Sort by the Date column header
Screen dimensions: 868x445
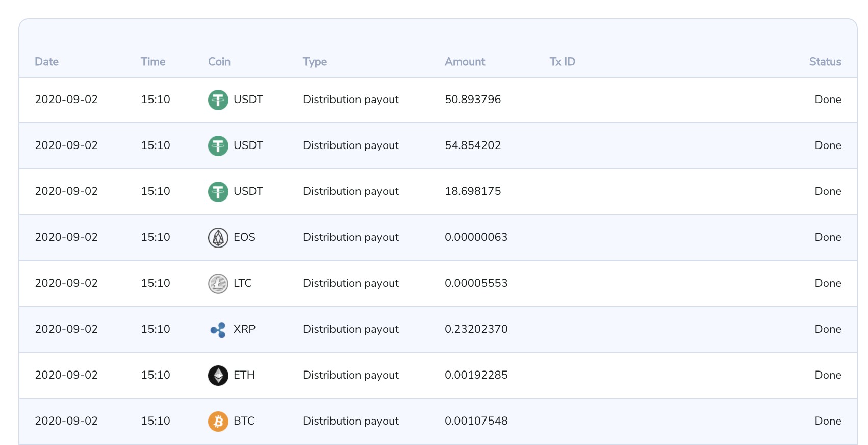tap(46, 62)
